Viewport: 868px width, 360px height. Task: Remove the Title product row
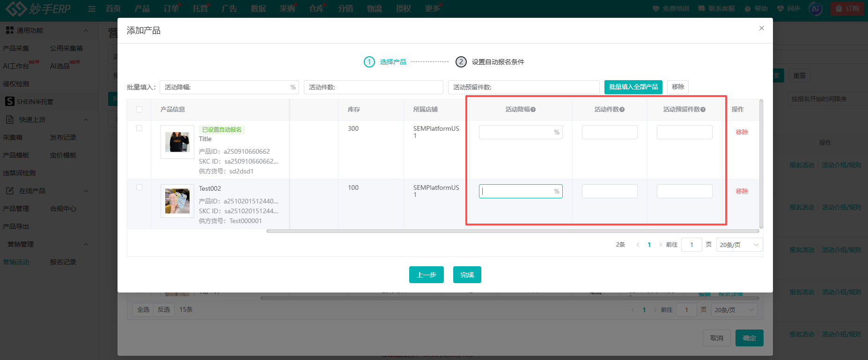click(x=742, y=132)
